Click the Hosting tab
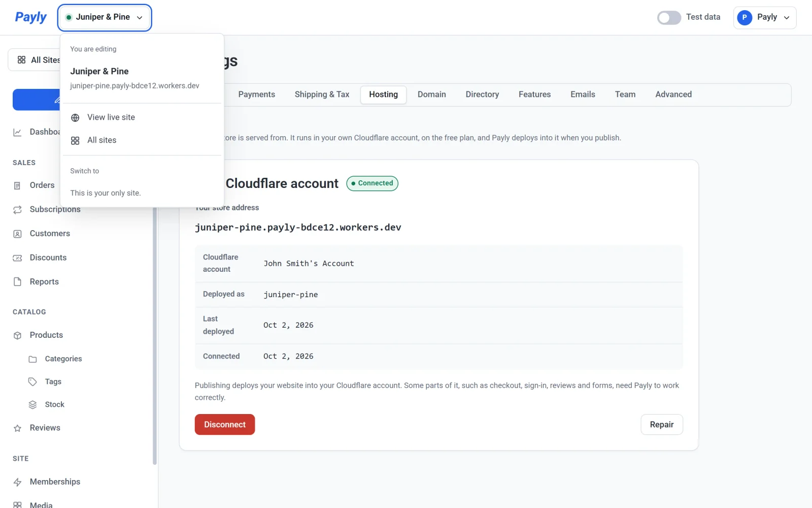 (x=383, y=94)
